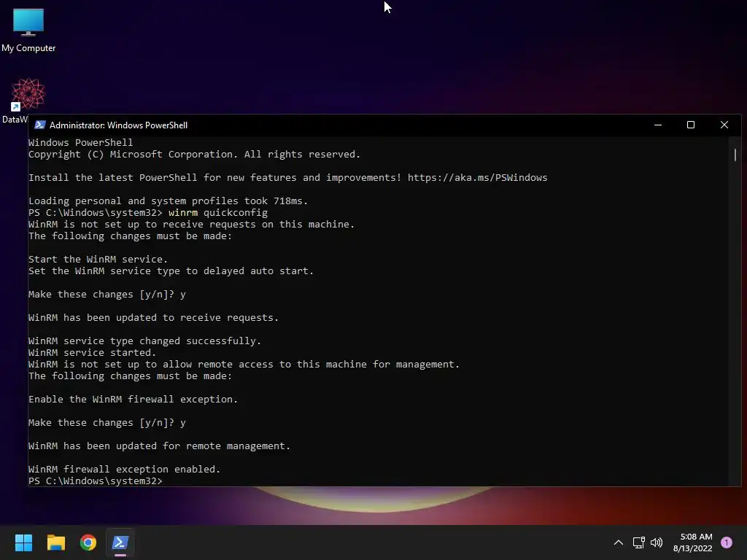Click 'WinRM service type changed successfully.' line
Image resolution: width=747 pixels, height=560 pixels.
point(145,341)
